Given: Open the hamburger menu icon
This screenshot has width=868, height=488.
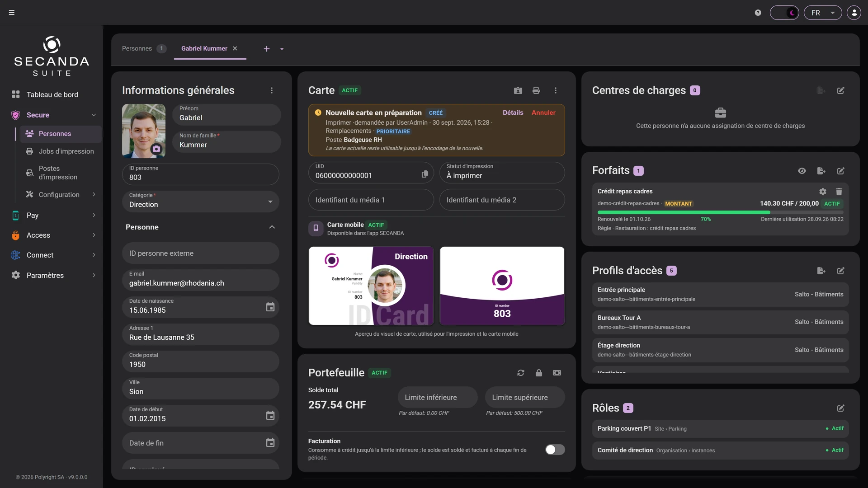Looking at the screenshot, I should point(12,13).
